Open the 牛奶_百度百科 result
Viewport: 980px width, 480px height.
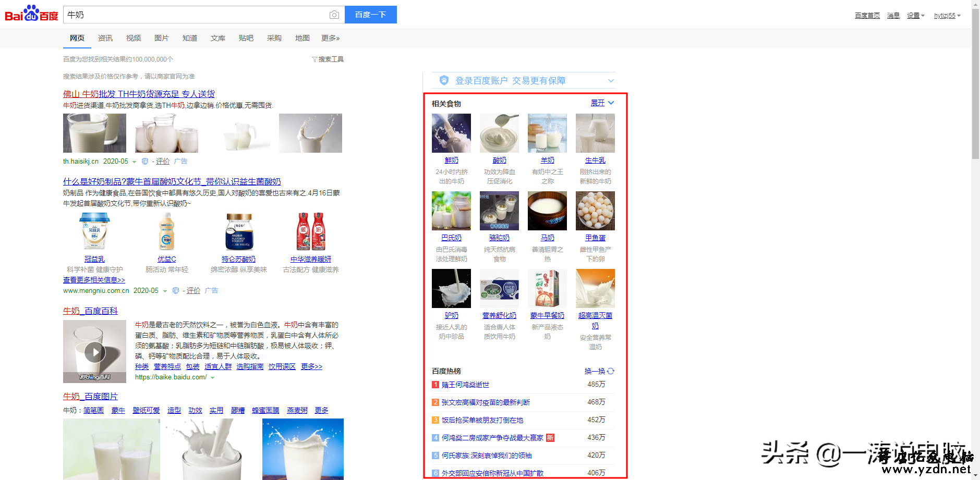coord(90,311)
